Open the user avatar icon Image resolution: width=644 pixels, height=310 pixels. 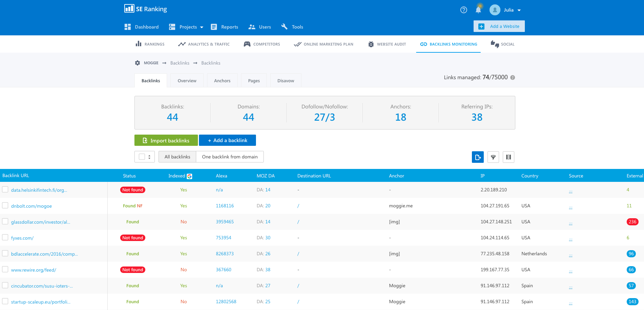click(495, 10)
